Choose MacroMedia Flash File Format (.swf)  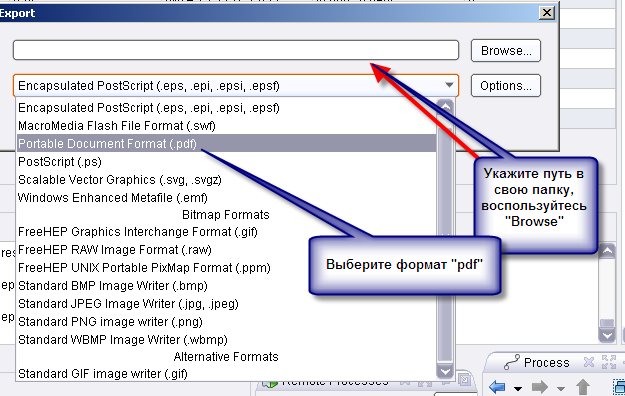(x=226, y=126)
